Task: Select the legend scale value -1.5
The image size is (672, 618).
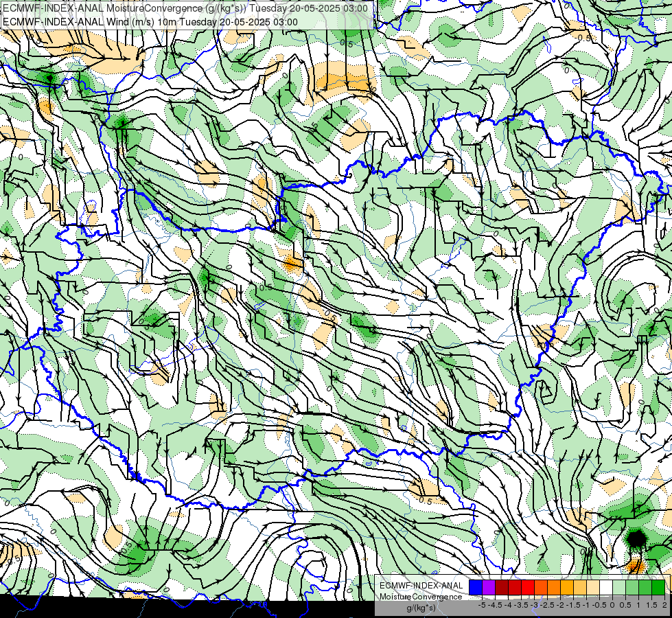Action: click(573, 605)
